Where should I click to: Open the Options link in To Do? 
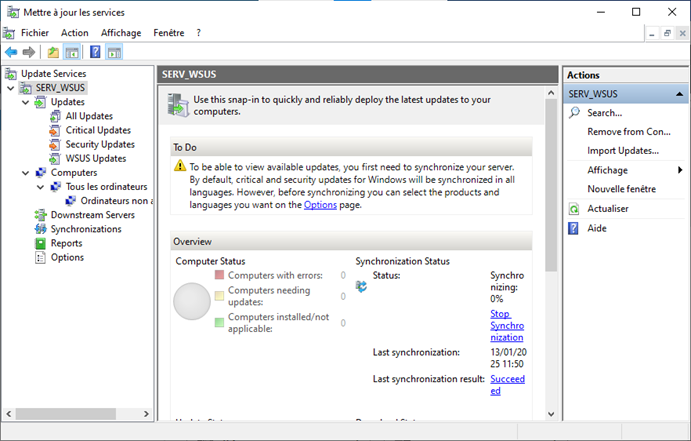[320, 205]
